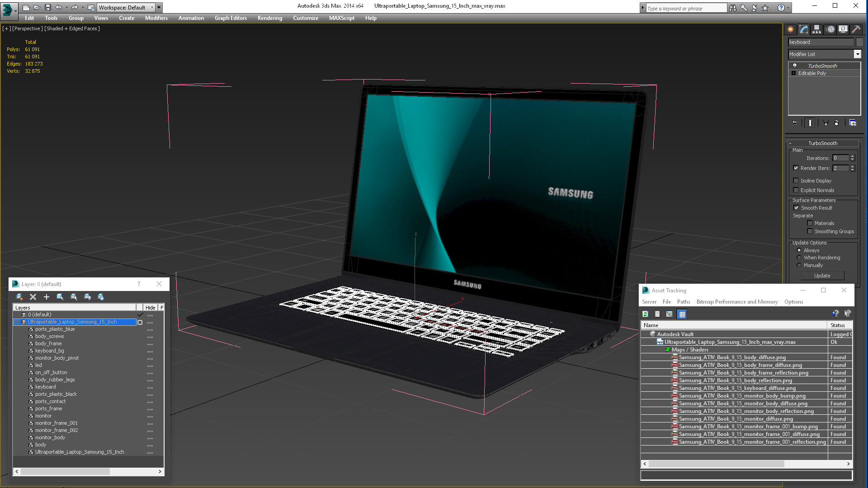Open the Hierarchy command panel tab

[x=816, y=29]
